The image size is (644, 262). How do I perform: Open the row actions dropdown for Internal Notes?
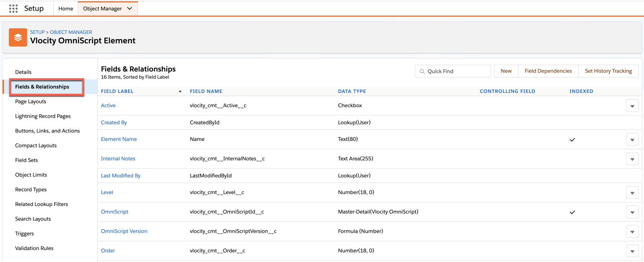click(x=632, y=159)
